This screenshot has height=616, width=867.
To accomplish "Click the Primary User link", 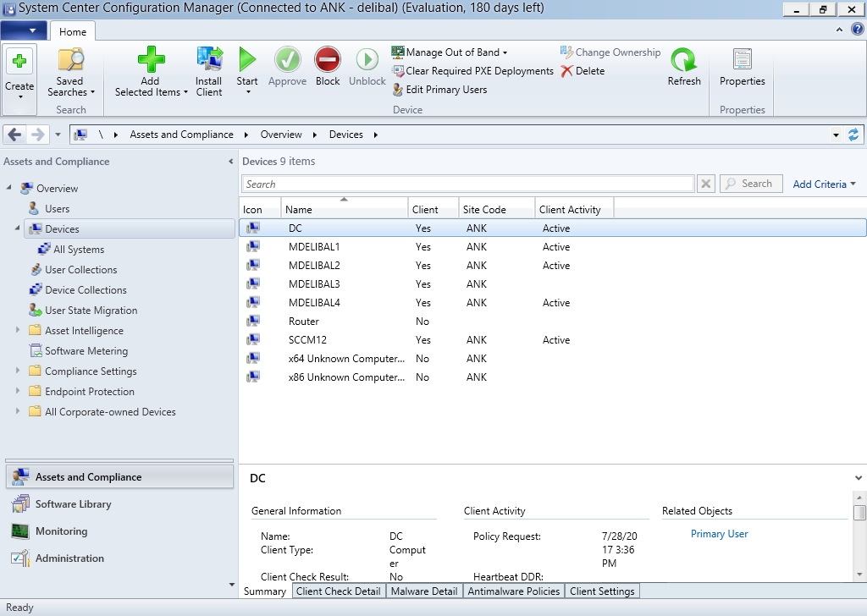I will point(719,534).
